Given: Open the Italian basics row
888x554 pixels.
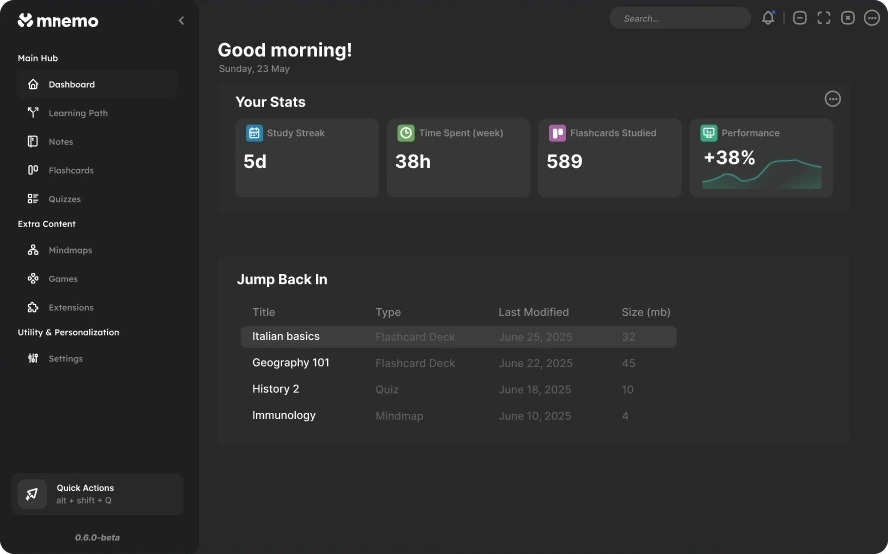Looking at the screenshot, I should point(458,336).
